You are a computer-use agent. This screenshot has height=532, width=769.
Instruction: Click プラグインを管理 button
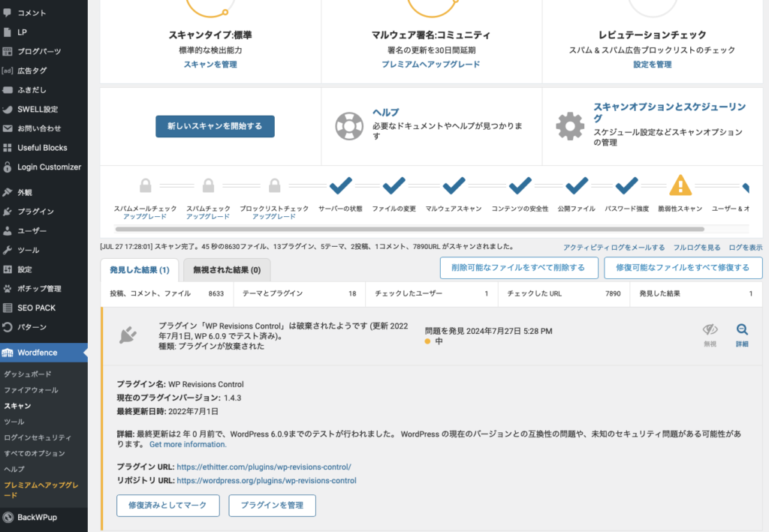tap(272, 506)
